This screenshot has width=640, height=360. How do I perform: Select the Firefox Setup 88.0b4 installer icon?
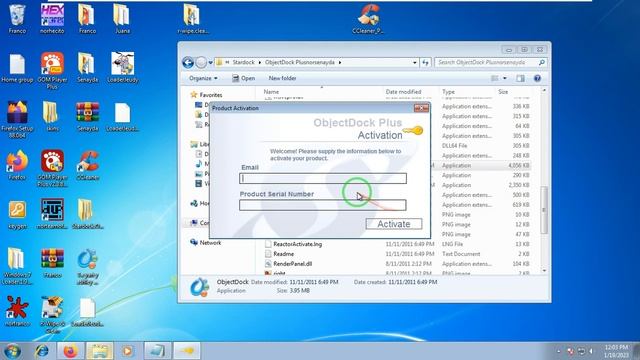17,120
